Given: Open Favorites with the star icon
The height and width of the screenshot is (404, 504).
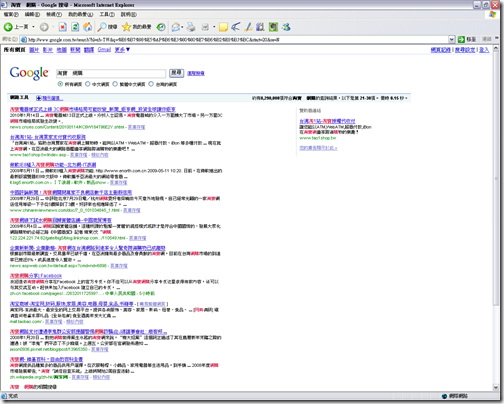Looking at the screenshot, I should click(x=136, y=27).
